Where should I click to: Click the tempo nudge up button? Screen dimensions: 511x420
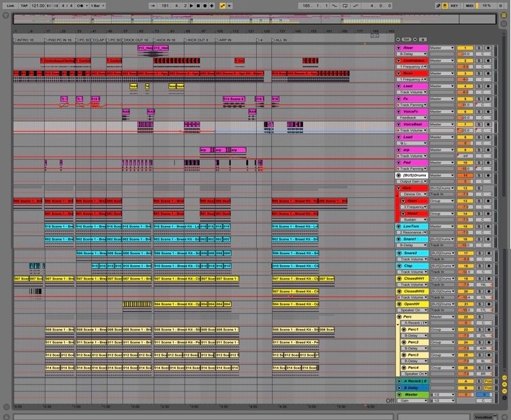pos(55,5)
